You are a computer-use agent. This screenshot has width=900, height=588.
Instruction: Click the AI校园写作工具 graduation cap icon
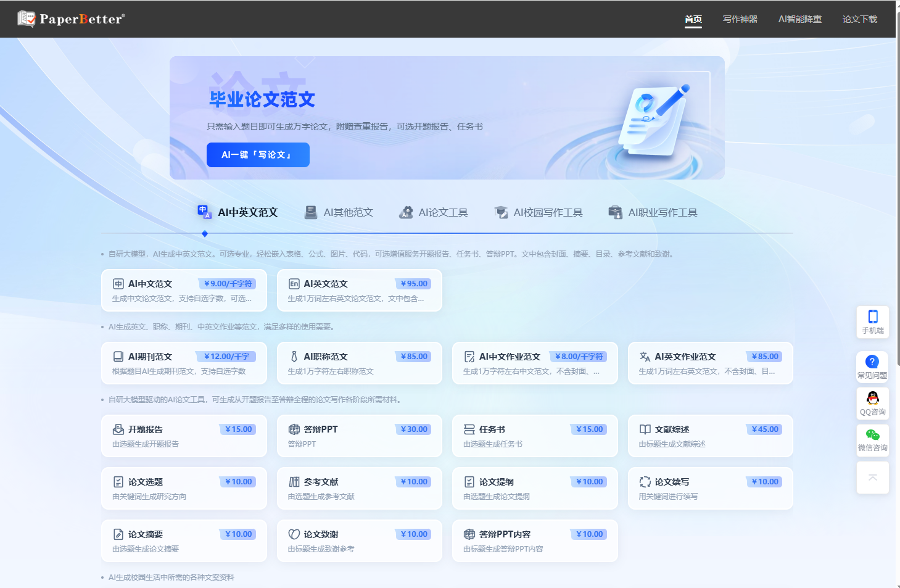(x=501, y=212)
